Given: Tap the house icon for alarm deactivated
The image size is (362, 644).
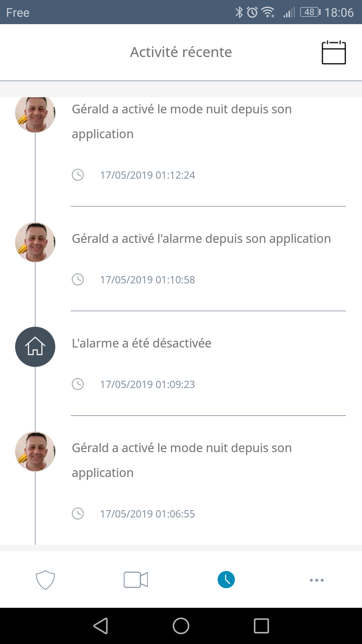Looking at the screenshot, I should coord(35,346).
